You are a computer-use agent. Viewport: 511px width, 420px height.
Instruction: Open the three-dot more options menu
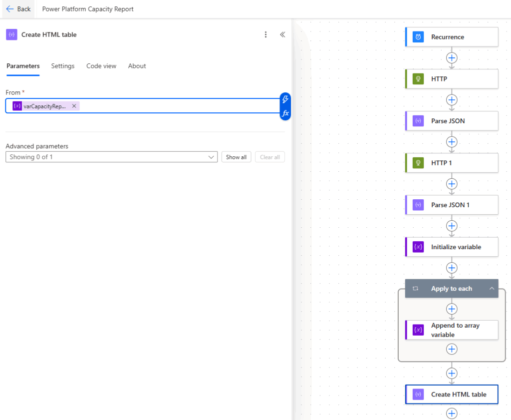(265, 34)
